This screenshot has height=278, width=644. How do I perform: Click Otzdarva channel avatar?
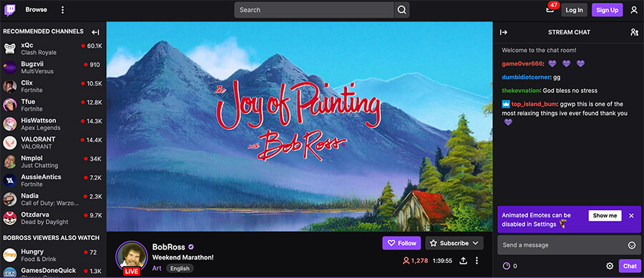pos(10,218)
